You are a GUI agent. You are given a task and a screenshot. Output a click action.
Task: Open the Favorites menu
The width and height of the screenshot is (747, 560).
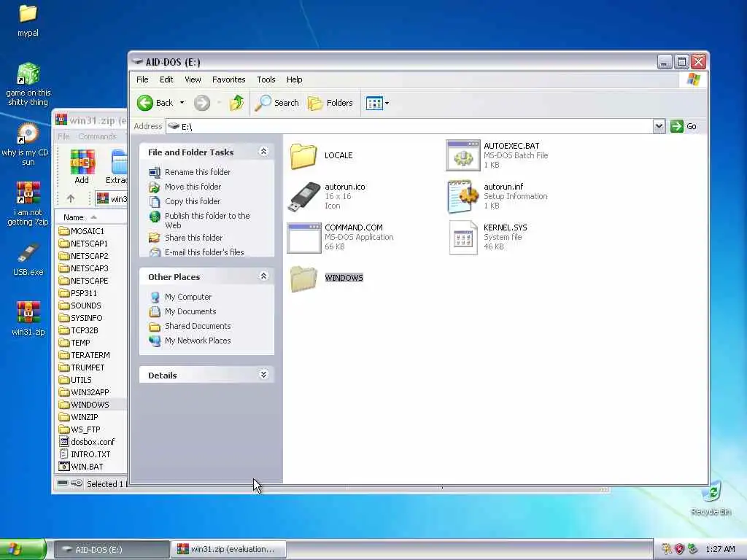(x=228, y=79)
